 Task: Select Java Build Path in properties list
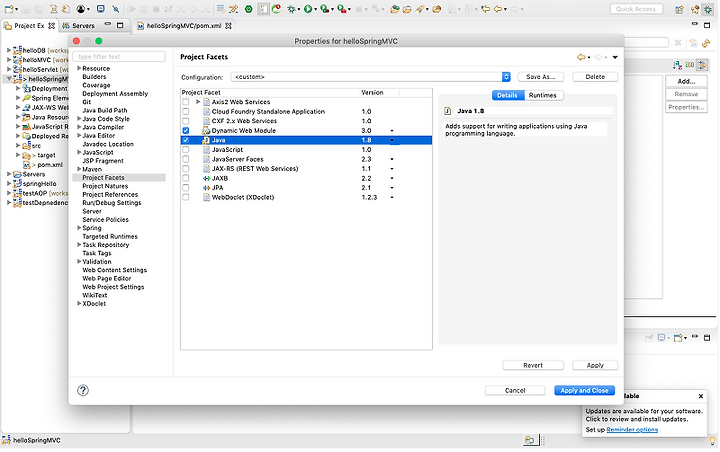pos(105,110)
